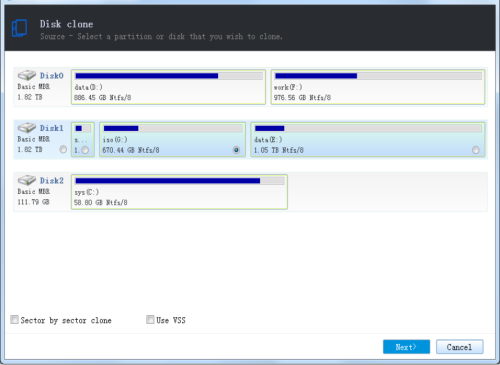This screenshot has width=500, height=365.
Task: Select the iso (G:) partition radio button
Action: click(x=236, y=150)
